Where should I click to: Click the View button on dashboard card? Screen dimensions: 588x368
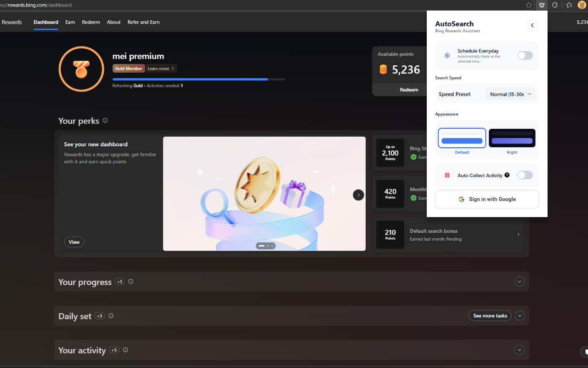74,242
